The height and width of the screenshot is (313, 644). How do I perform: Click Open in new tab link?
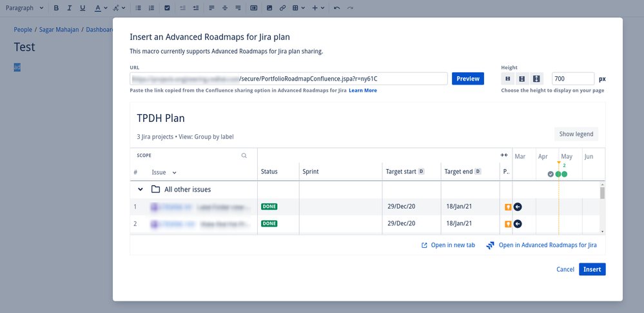click(x=449, y=245)
